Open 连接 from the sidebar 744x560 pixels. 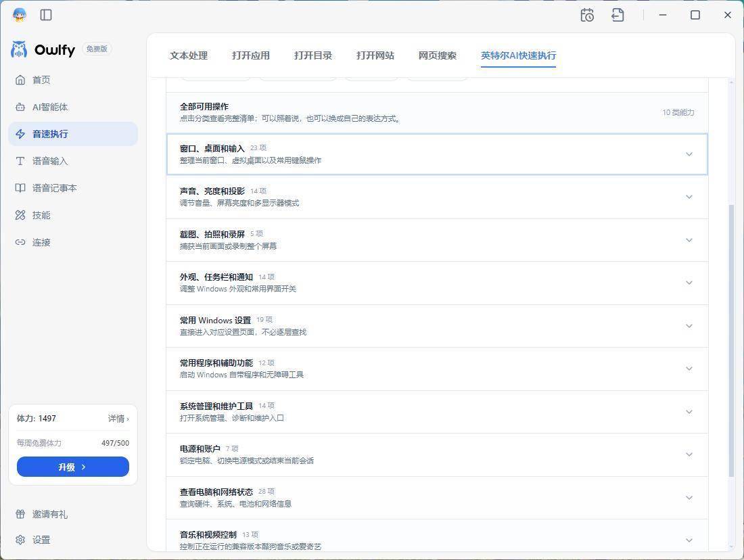(73, 242)
